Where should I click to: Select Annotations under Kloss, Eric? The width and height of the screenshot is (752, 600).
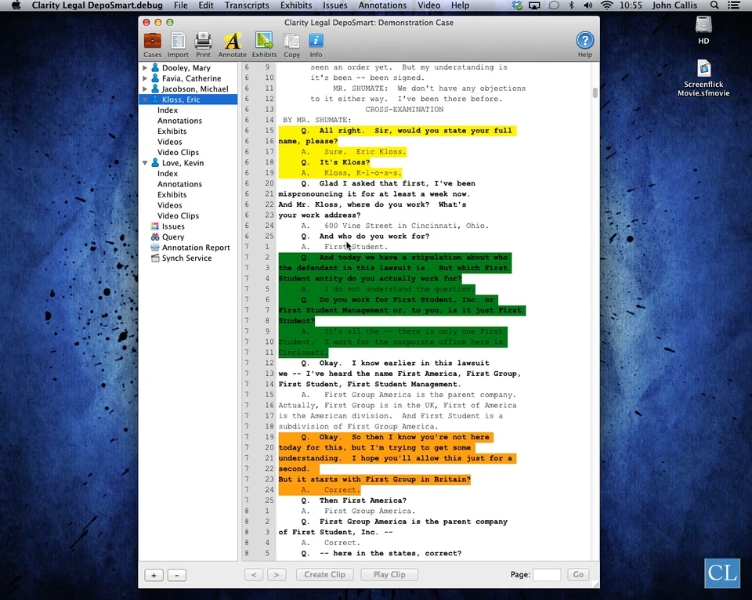[x=179, y=120]
